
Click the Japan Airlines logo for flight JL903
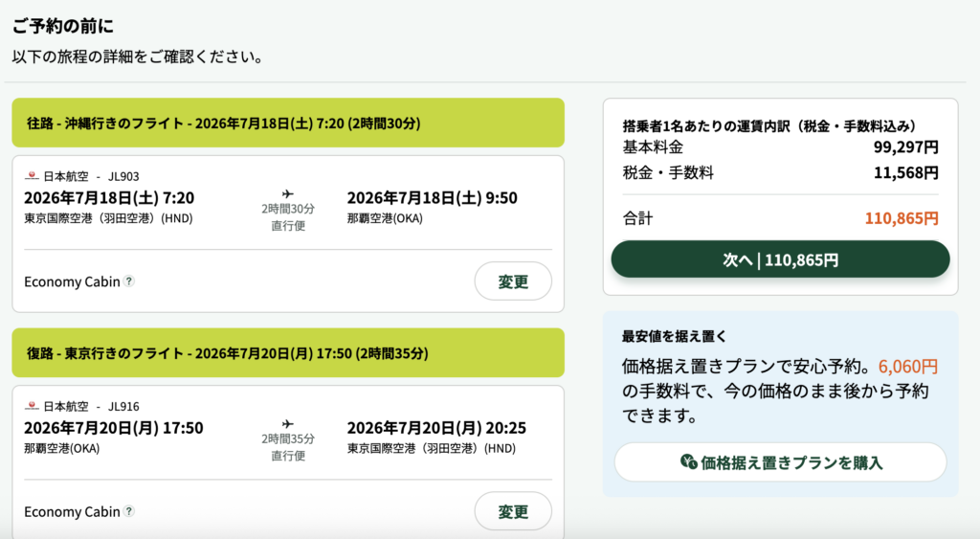[x=33, y=176]
